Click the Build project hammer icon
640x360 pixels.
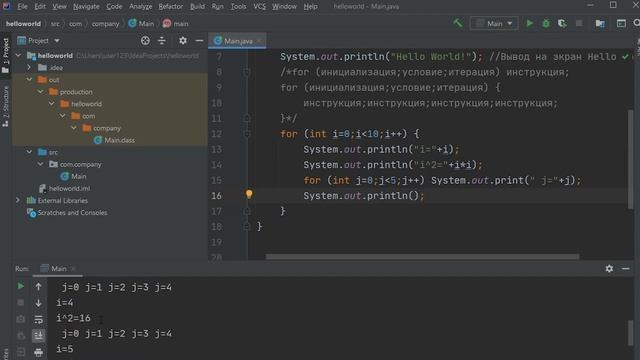click(x=458, y=23)
